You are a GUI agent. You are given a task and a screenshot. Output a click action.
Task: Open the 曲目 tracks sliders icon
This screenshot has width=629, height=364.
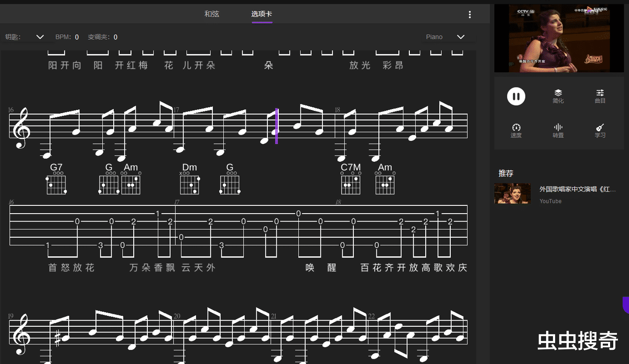(x=601, y=93)
